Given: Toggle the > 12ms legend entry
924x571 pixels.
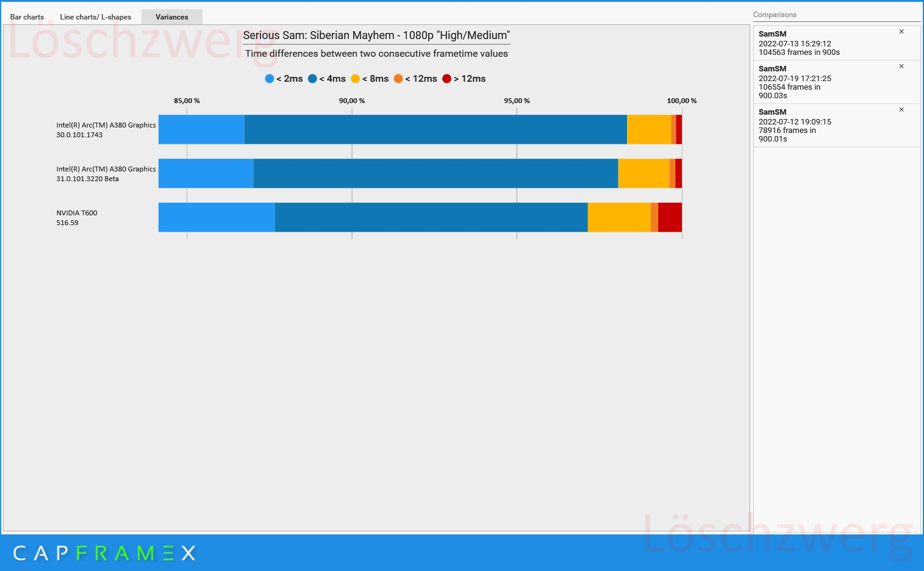Looking at the screenshot, I should click(464, 79).
